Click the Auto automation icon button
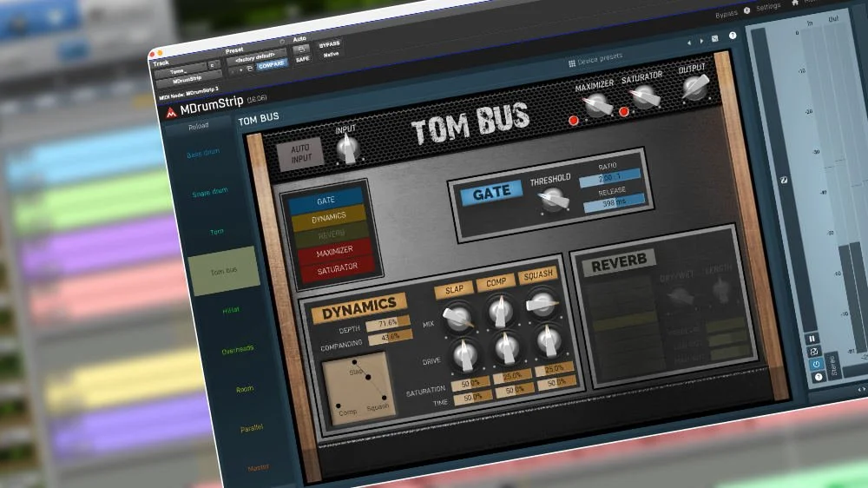Screen dimensions: 868x488 [x=300, y=49]
